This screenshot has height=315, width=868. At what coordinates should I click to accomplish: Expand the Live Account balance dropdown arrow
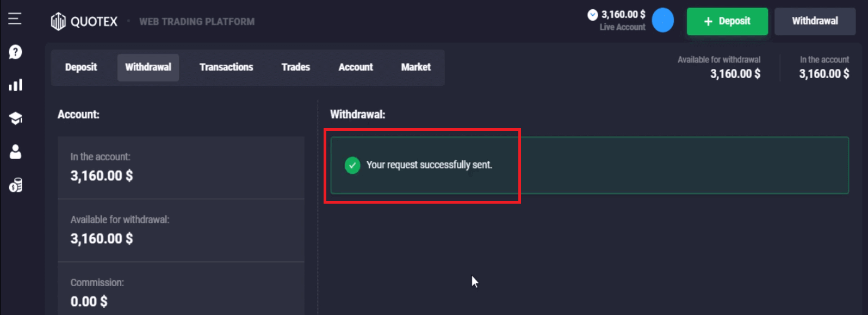pos(593,15)
